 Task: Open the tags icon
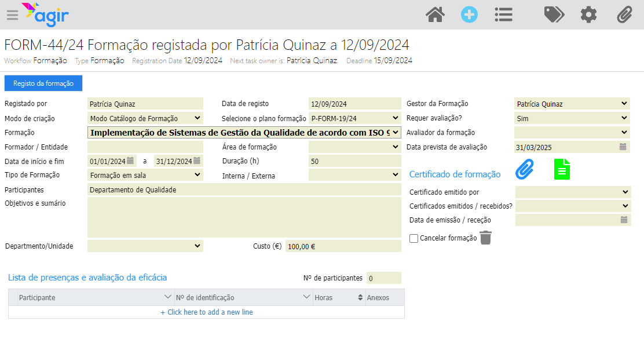pyautogui.click(x=554, y=15)
